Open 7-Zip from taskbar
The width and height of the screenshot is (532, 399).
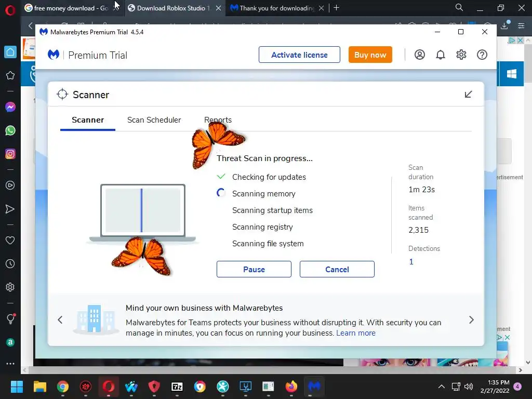[177, 387]
